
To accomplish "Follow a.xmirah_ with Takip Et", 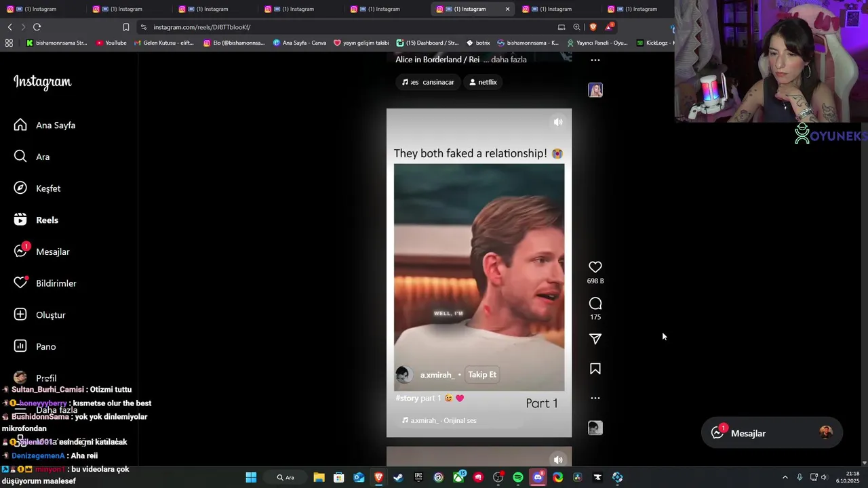I will (x=482, y=375).
